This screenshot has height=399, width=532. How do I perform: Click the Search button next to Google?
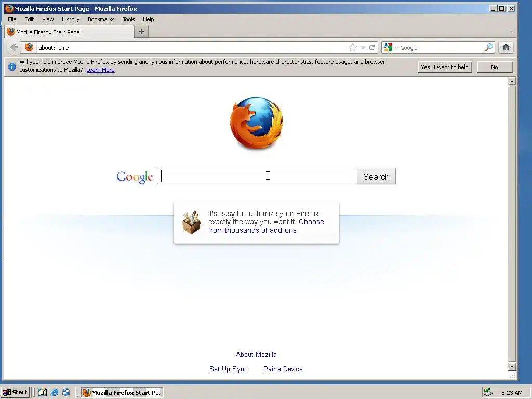click(x=376, y=177)
